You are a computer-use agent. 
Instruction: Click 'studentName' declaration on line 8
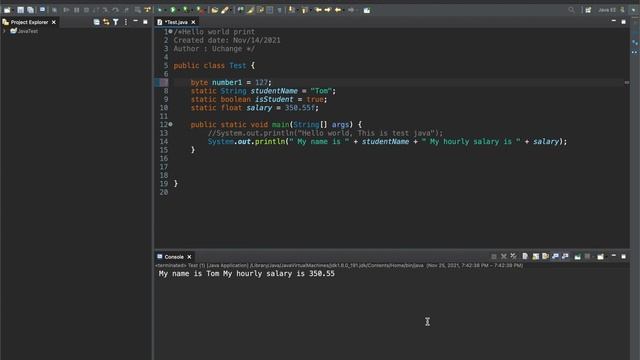[274, 91]
